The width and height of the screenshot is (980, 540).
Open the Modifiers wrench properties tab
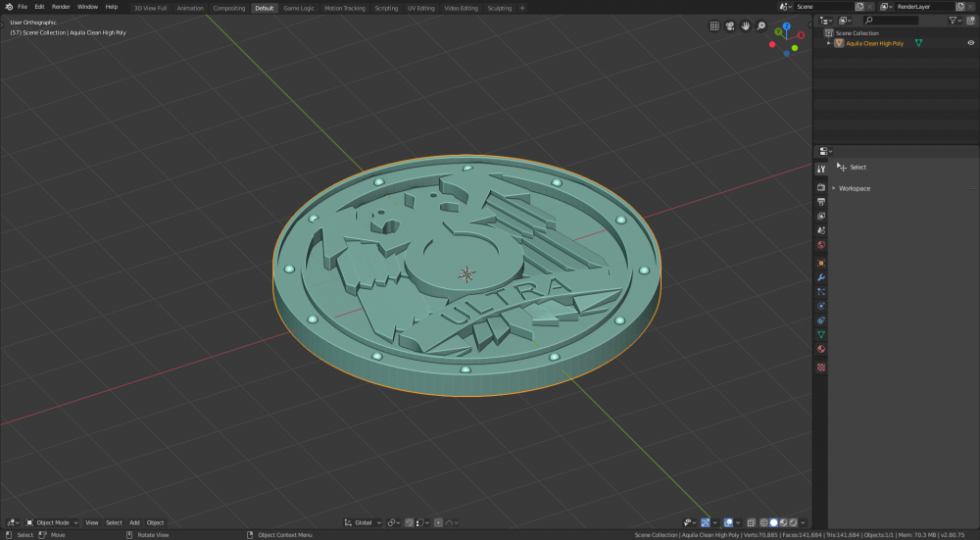point(821,277)
